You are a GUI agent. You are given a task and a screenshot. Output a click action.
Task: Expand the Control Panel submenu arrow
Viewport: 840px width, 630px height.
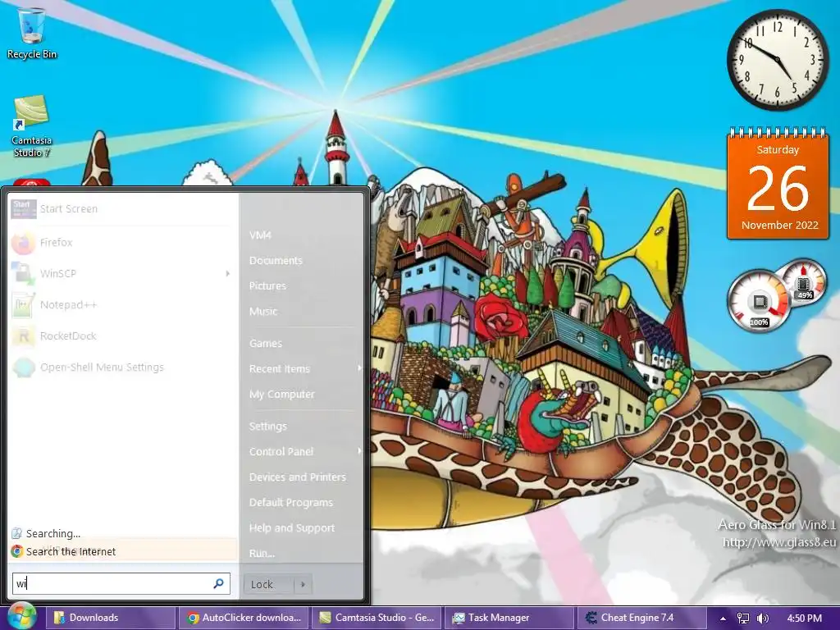tap(359, 451)
